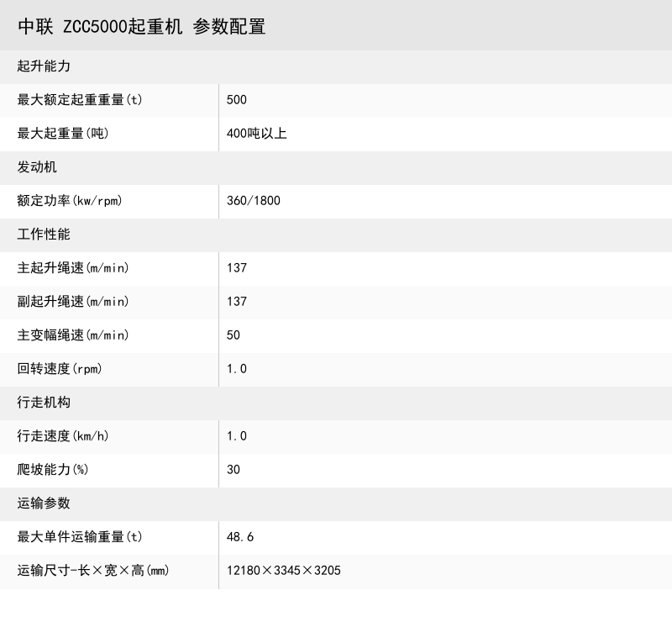This screenshot has height=622, width=672.
Task: Click the label '主变幅绳速(m/min)'
Action: pyautogui.click(x=73, y=335)
